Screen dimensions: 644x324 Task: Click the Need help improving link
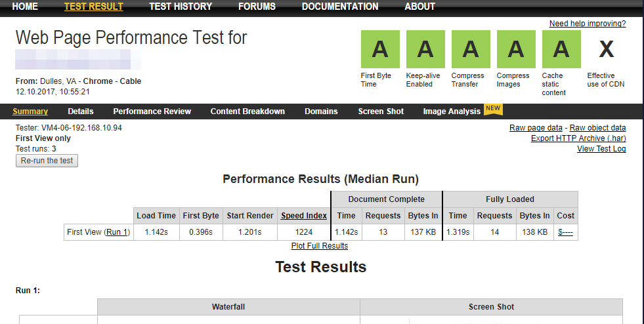coord(587,24)
